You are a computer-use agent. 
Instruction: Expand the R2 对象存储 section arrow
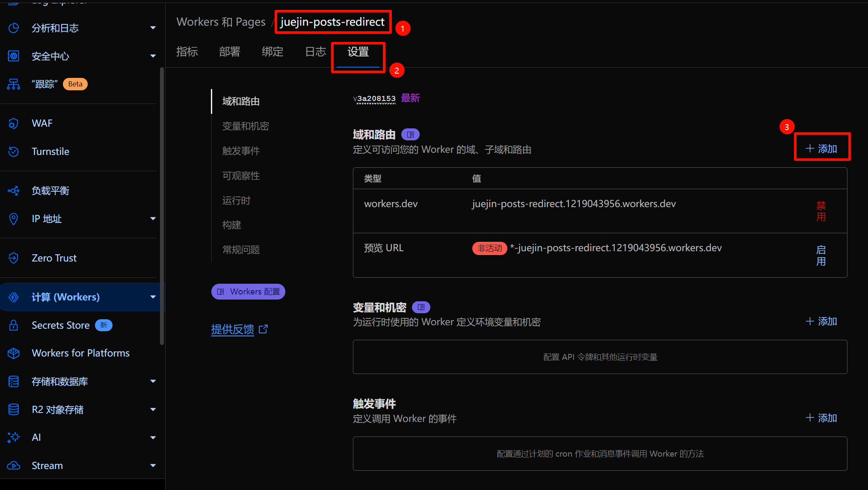coord(153,410)
